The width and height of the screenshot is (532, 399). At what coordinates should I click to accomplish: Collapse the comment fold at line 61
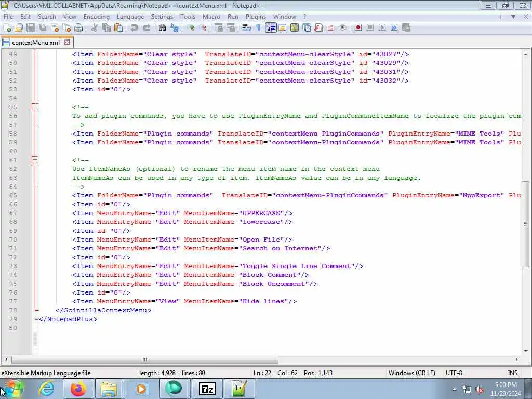tap(35, 160)
